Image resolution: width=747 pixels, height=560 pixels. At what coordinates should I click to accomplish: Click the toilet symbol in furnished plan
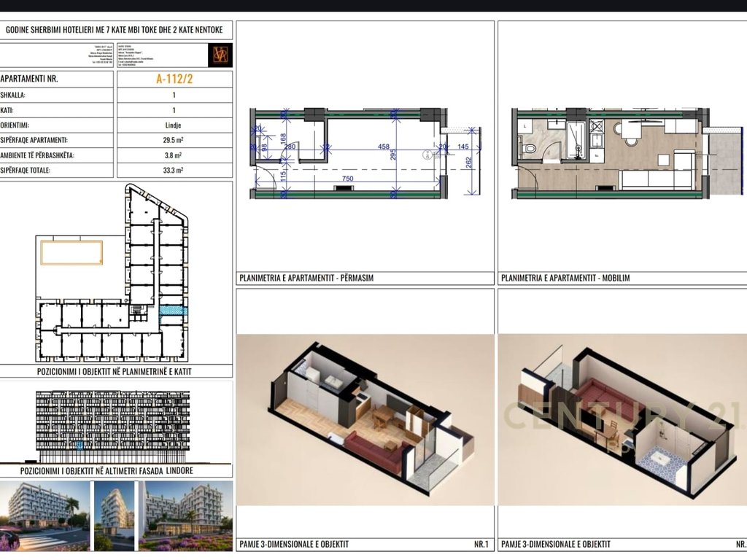click(530, 149)
